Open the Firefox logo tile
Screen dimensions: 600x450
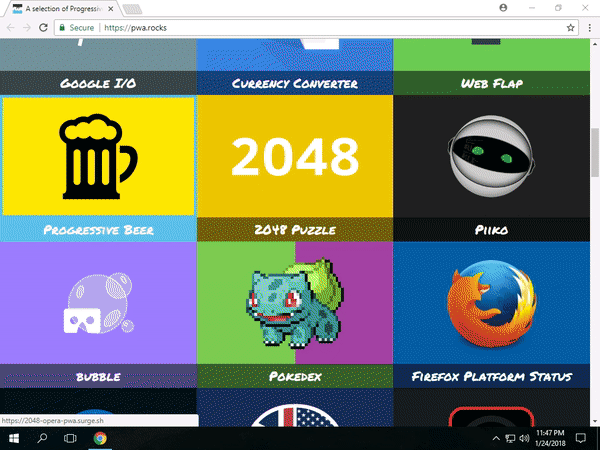tap(491, 304)
